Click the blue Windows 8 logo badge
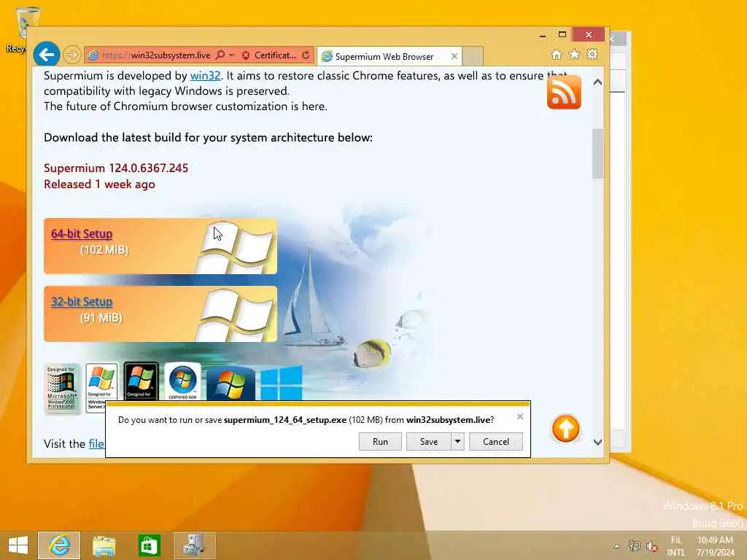 tap(281, 383)
